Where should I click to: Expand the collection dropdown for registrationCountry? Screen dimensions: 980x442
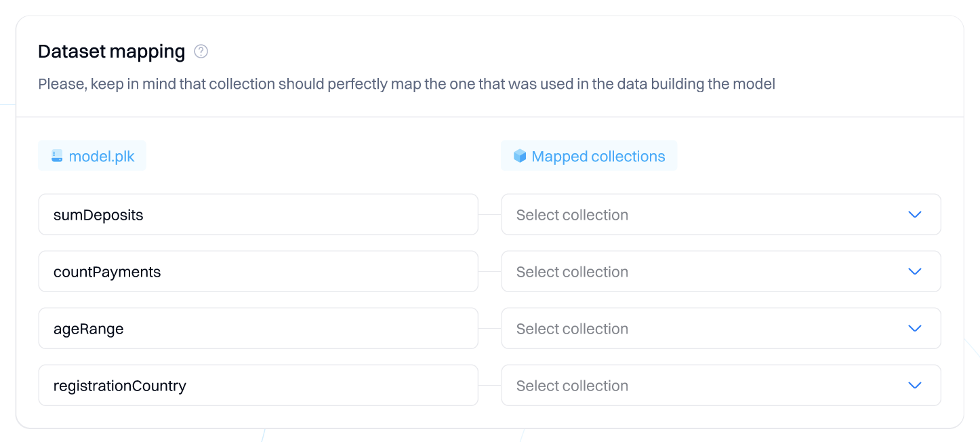click(x=705, y=386)
